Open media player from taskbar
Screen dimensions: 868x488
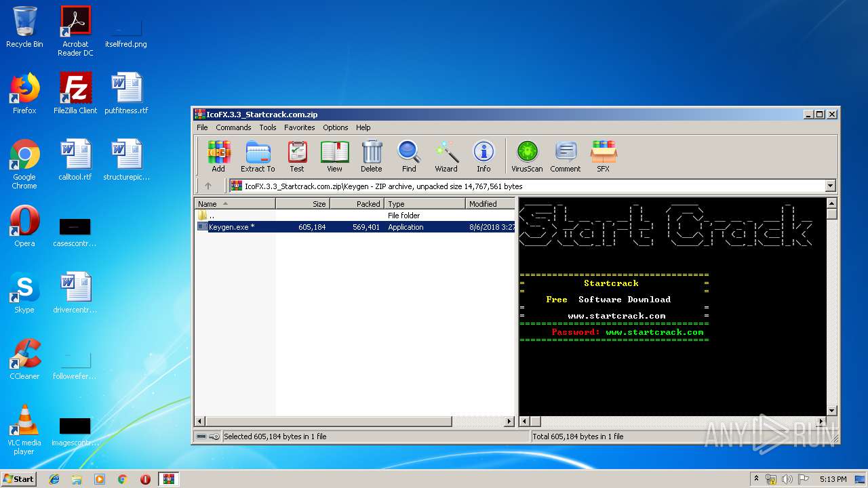point(100,479)
